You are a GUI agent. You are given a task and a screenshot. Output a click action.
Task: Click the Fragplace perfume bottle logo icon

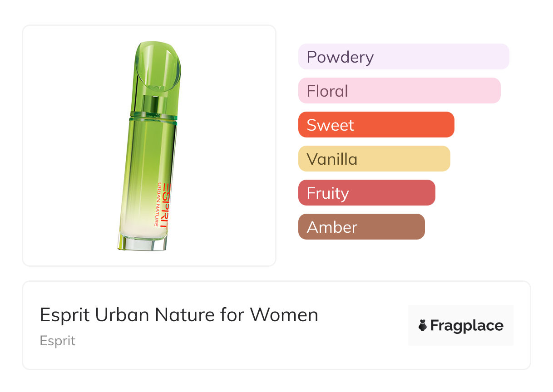tap(423, 325)
